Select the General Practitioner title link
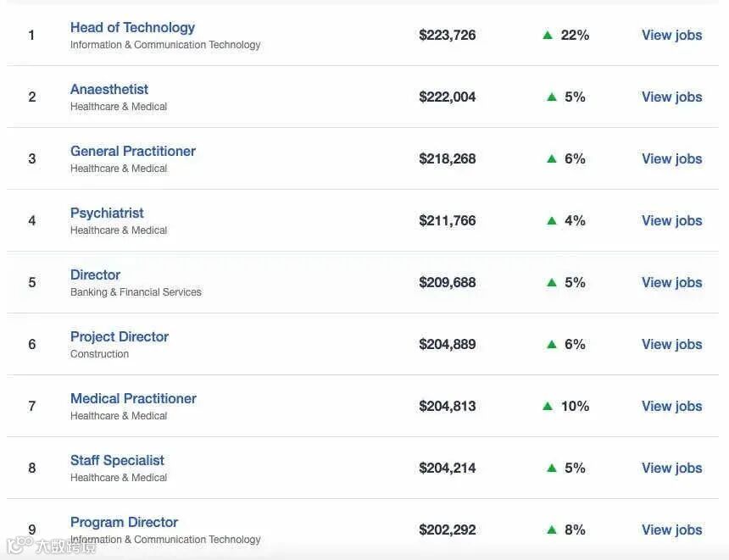This screenshot has height=560, width=729. point(133,152)
